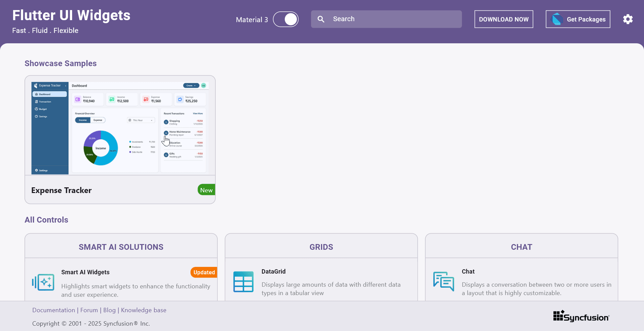Open the DataGrid table icon
Image resolution: width=644 pixels, height=331 pixels.
[243, 282]
